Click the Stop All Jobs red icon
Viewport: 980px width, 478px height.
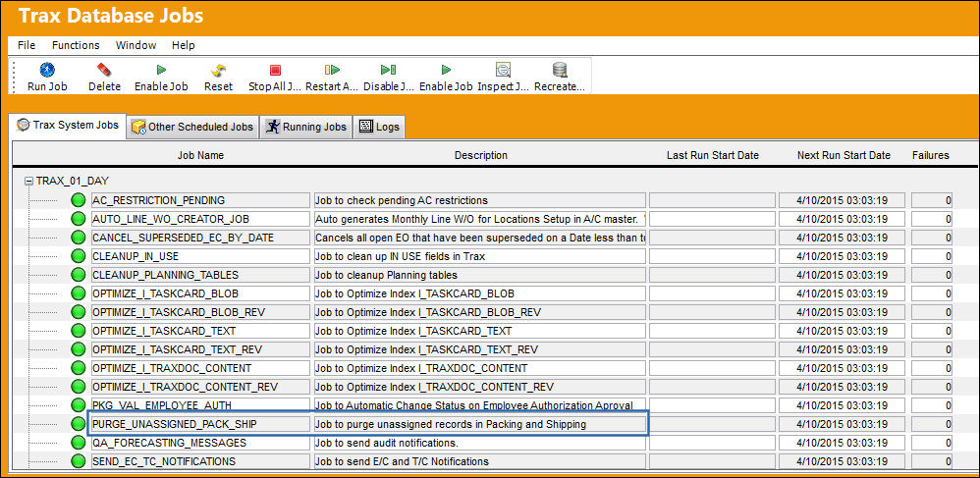click(275, 70)
